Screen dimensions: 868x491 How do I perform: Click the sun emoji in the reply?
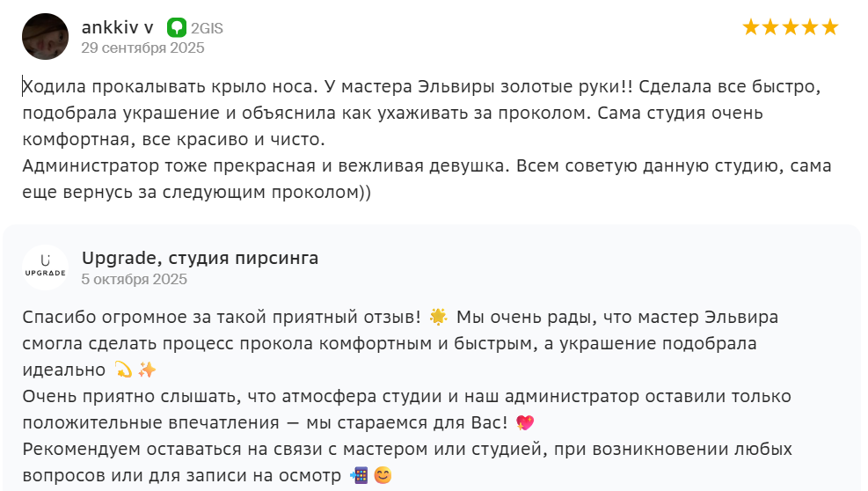click(x=439, y=317)
